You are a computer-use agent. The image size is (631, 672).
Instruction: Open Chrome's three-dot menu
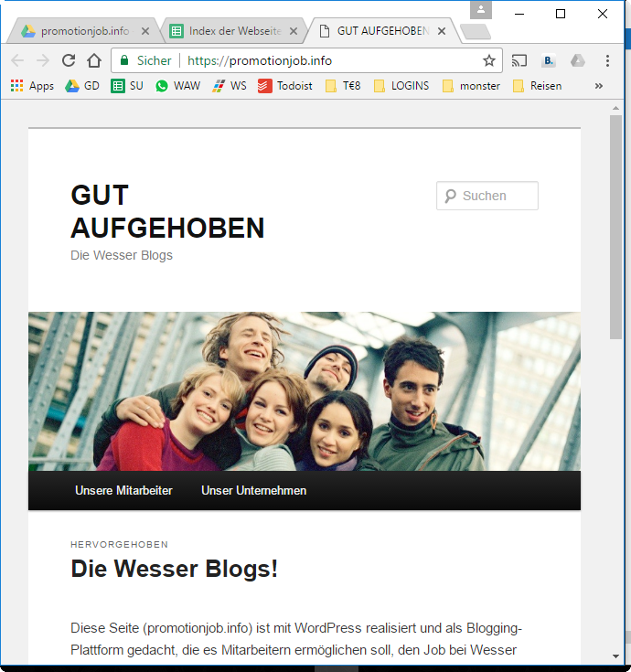[x=607, y=61]
